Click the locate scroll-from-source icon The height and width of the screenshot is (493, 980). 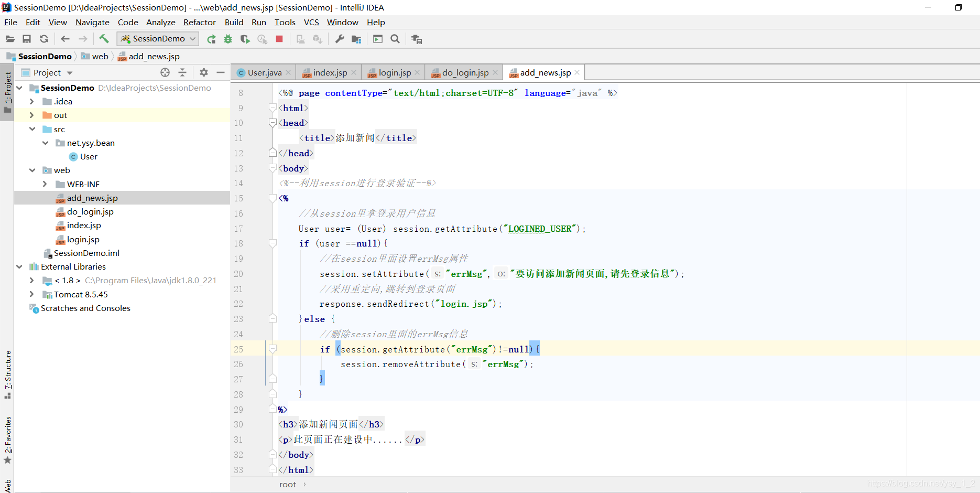point(165,72)
